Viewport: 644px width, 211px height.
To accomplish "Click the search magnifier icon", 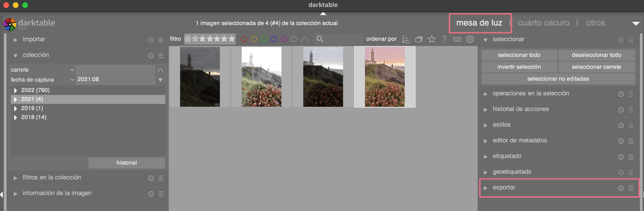I will pos(320,39).
